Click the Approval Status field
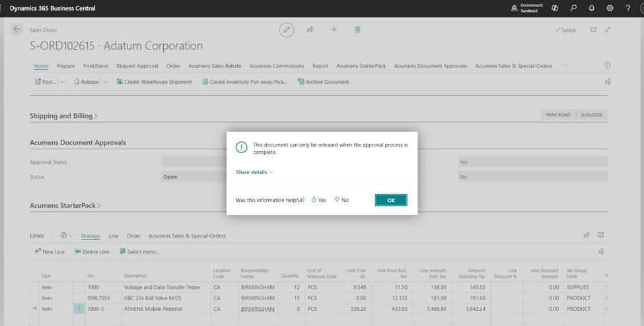The width and height of the screenshot is (644, 326). tap(194, 162)
